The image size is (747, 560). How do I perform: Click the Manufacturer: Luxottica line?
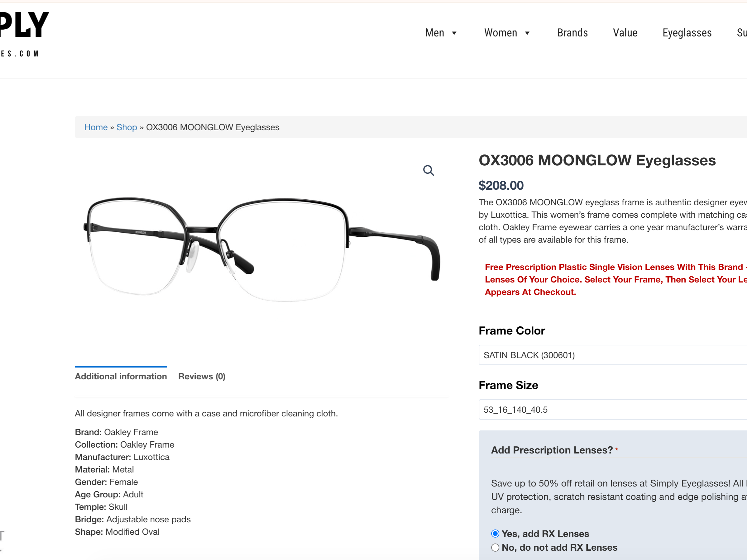122,457
